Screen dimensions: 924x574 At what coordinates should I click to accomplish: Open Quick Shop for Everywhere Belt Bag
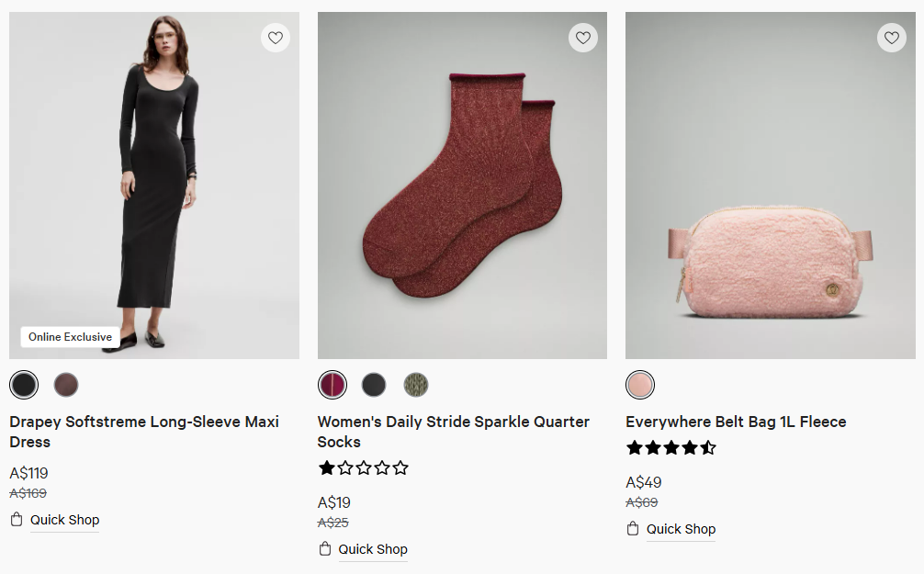click(x=681, y=529)
